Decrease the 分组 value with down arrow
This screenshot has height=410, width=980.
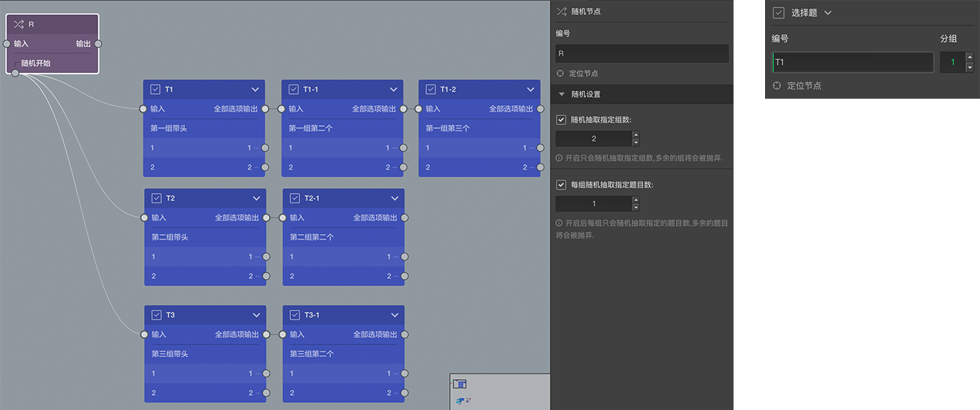[x=970, y=67]
